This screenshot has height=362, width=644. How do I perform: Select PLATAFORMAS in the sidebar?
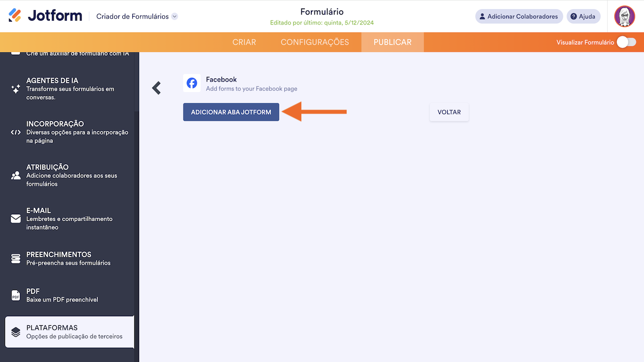pyautogui.click(x=69, y=332)
